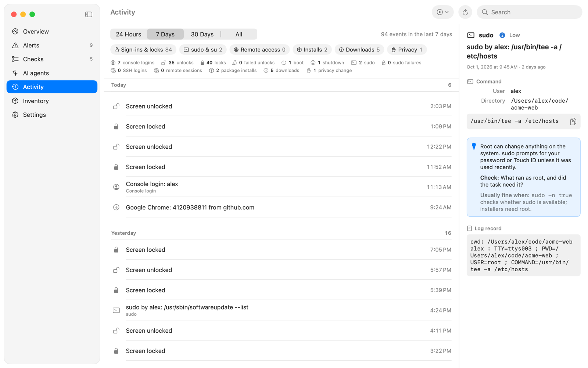Select Screen locked event at 1:09 PM
The image size is (588, 368).
coord(281,127)
